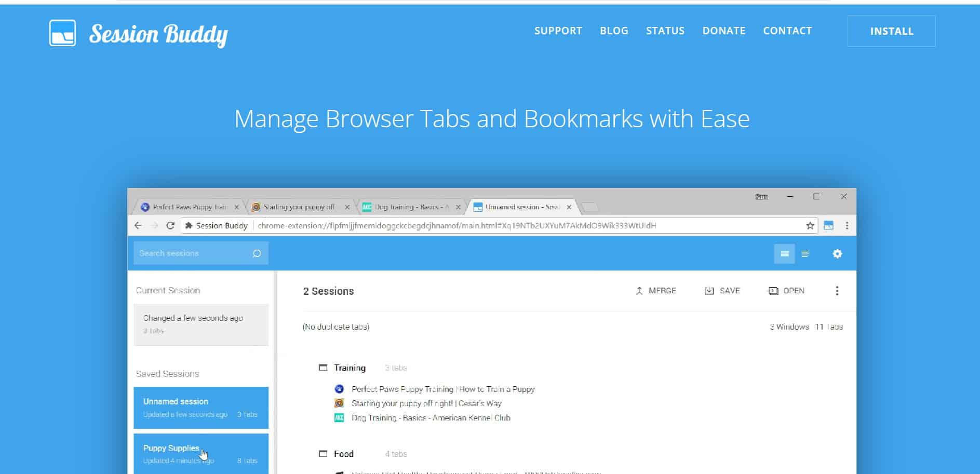
Task: Click the Food window icon
Action: (x=323, y=454)
